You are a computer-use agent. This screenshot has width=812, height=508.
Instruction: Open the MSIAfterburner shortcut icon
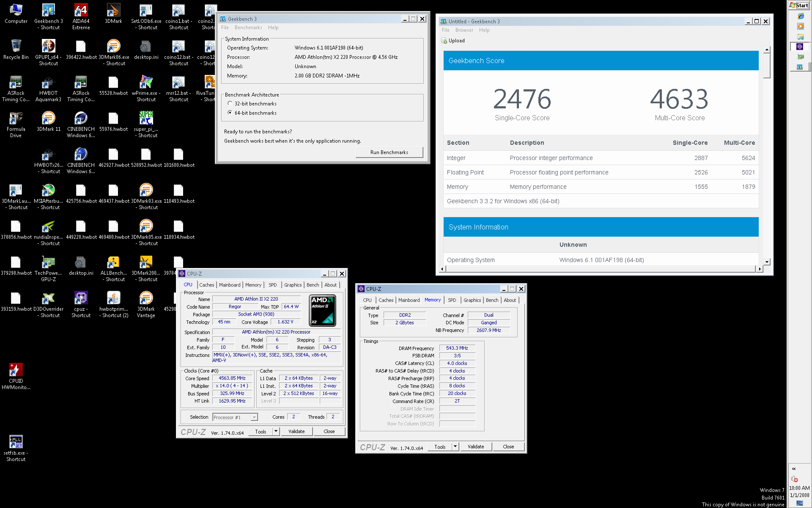point(49,197)
